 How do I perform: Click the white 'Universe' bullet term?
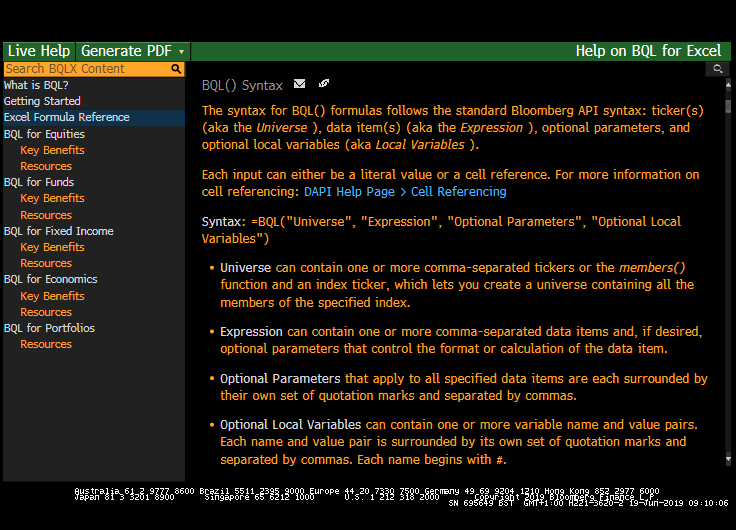point(245,268)
